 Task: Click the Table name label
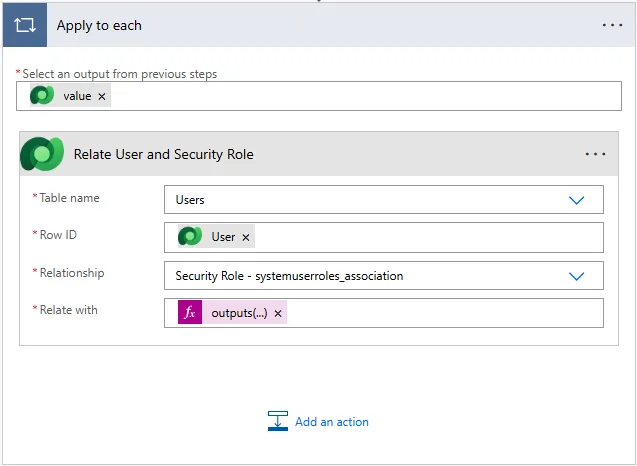[x=69, y=198]
